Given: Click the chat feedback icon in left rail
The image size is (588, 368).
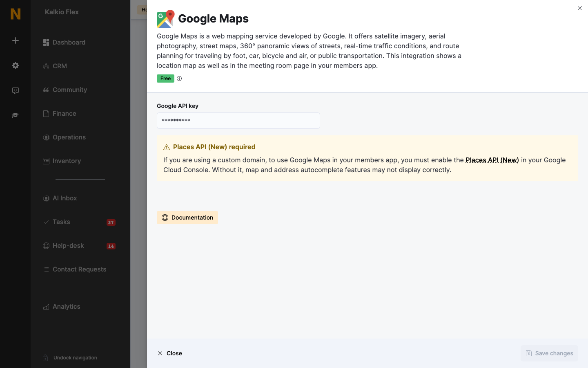Looking at the screenshot, I should pos(16,91).
